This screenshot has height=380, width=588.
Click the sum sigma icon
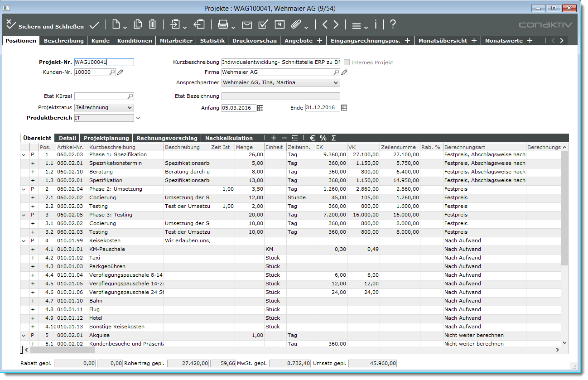[333, 138]
